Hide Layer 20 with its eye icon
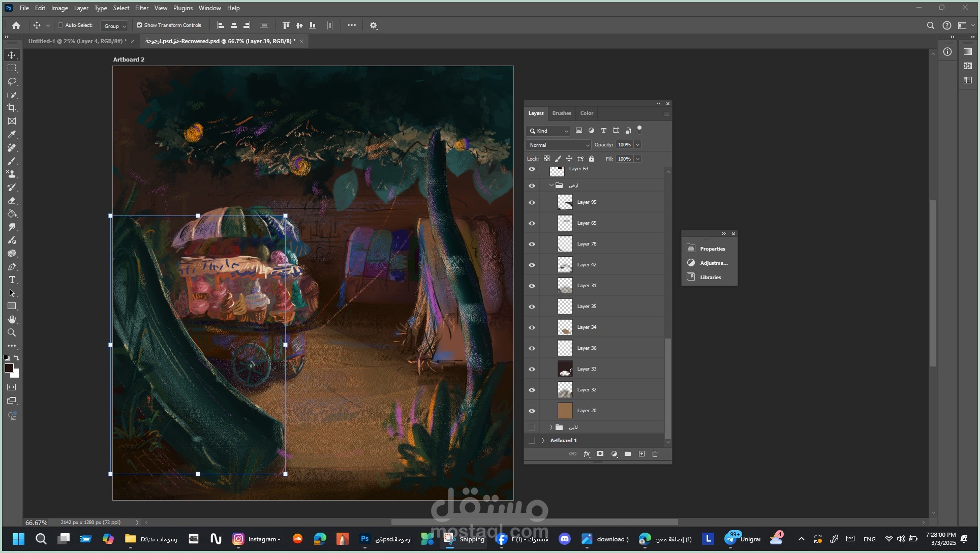This screenshot has height=553, width=980. coord(532,411)
